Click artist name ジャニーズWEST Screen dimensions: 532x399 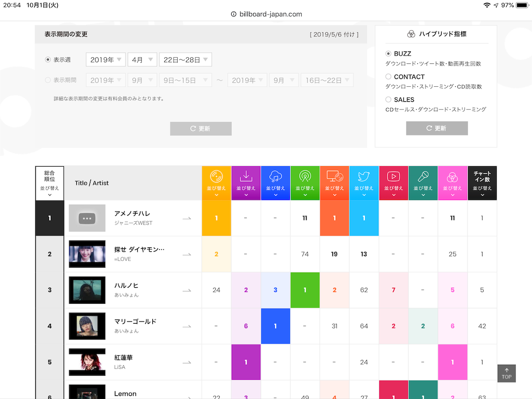coord(134,223)
